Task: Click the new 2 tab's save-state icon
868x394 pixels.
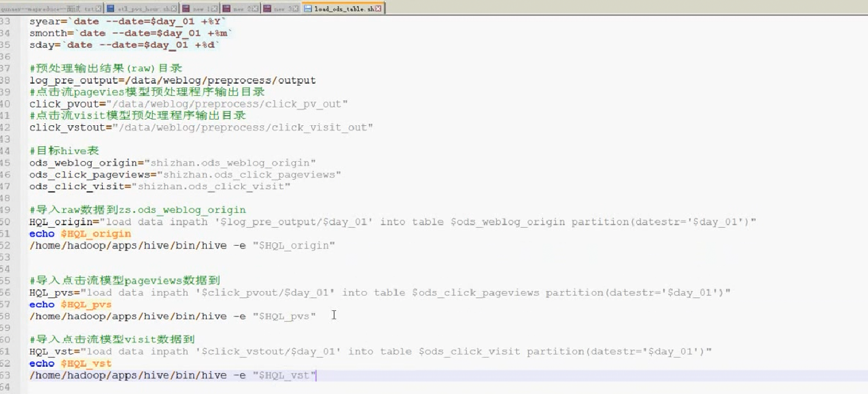Action: tap(226, 9)
